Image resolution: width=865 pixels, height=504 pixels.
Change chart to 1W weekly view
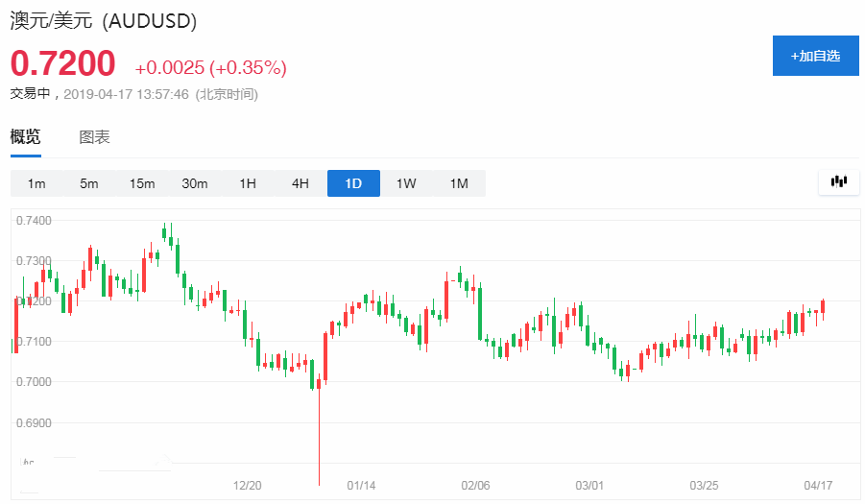406,183
